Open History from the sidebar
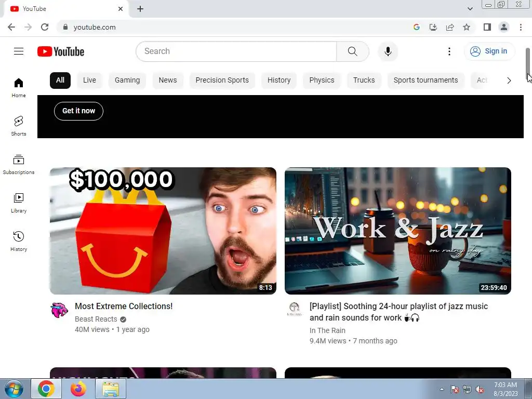This screenshot has width=532, height=399. click(19, 241)
